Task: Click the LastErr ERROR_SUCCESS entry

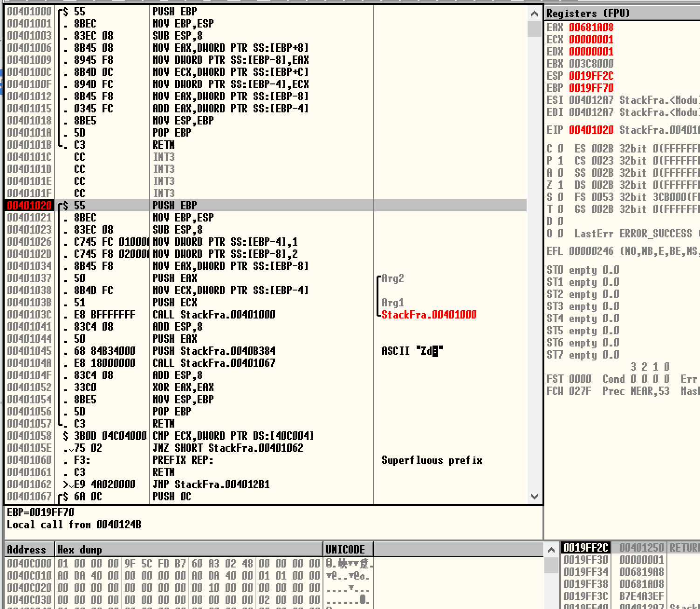Action: coord(620,233)
